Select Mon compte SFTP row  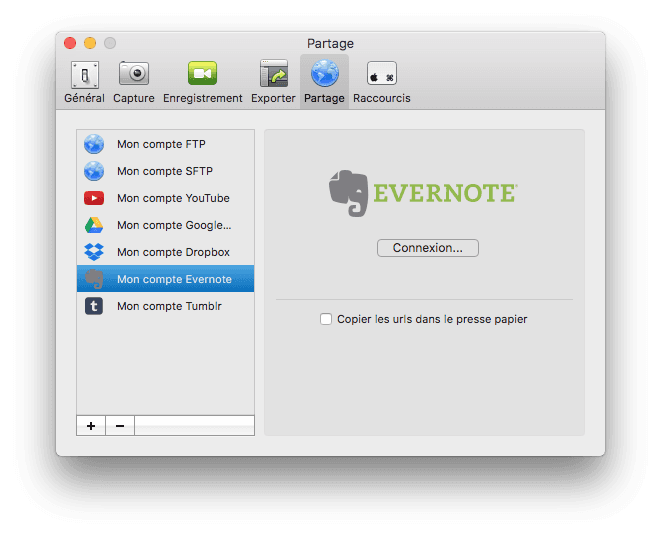click(166, 171)
